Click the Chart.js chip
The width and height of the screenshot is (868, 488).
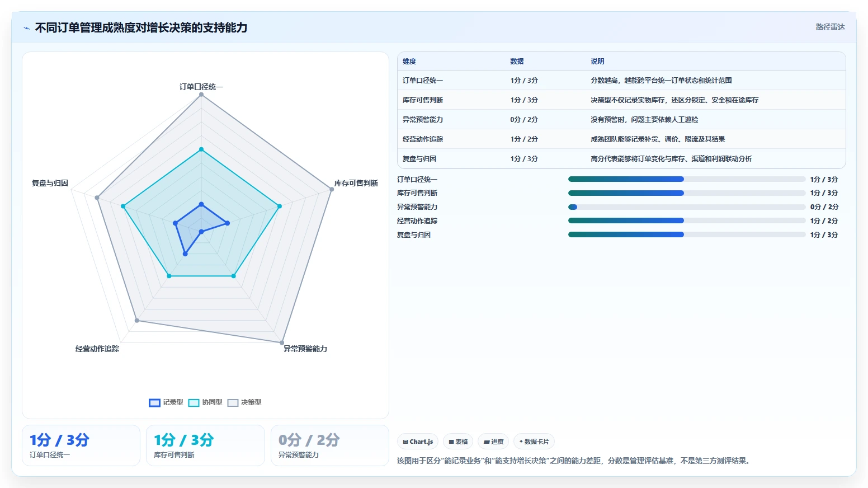(418, 442)
